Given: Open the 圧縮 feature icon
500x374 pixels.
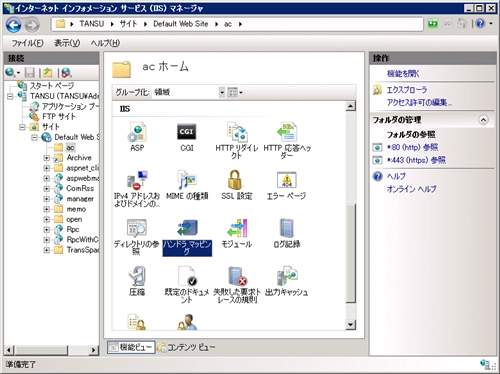Looking at the screenshot, I should [137, 282].
